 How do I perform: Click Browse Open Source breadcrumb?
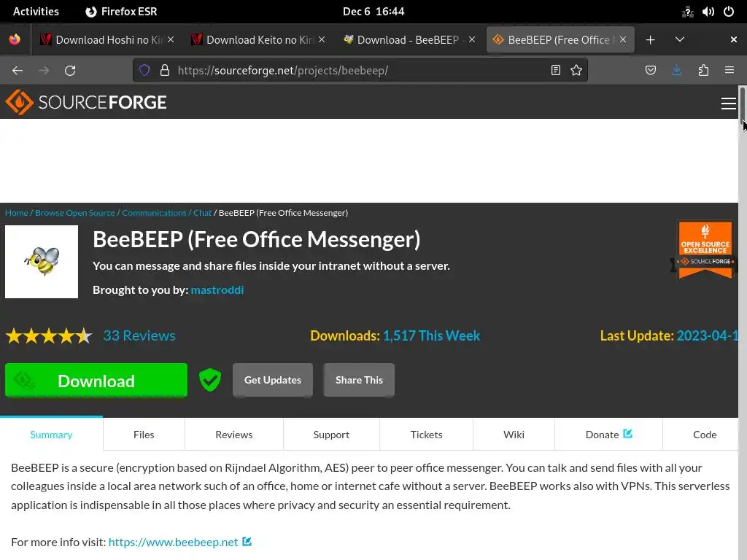pos(75,213)
